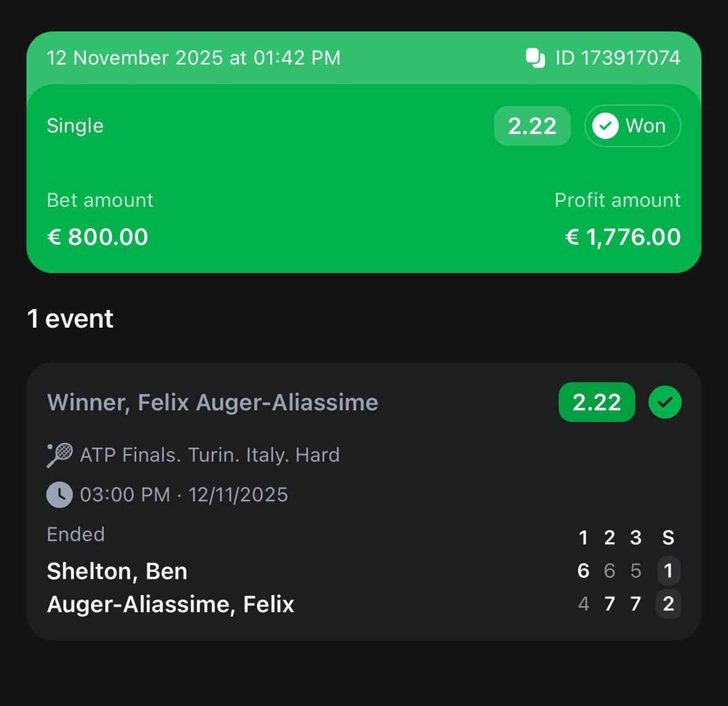
Task: Tap the € 800.00 bet amount
Action: (97, 237)
